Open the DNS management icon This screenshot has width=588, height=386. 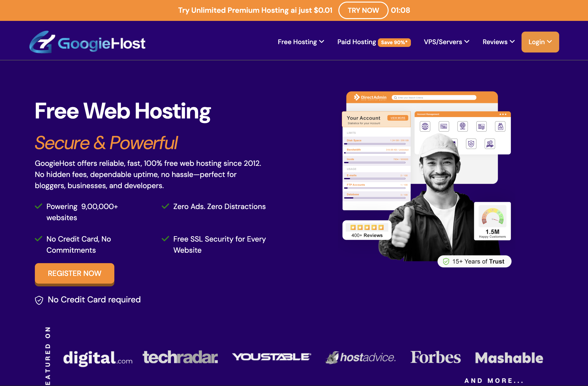(x=462, y=126)
